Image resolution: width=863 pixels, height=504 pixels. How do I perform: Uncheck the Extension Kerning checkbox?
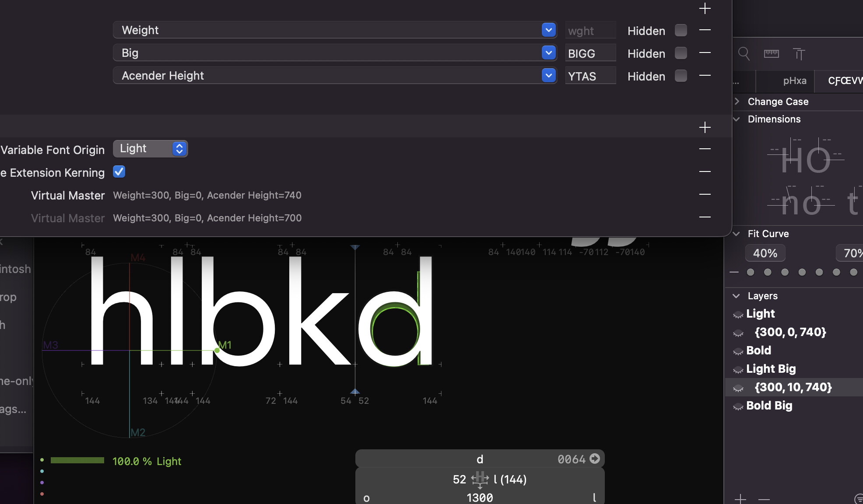click(119, 172)
